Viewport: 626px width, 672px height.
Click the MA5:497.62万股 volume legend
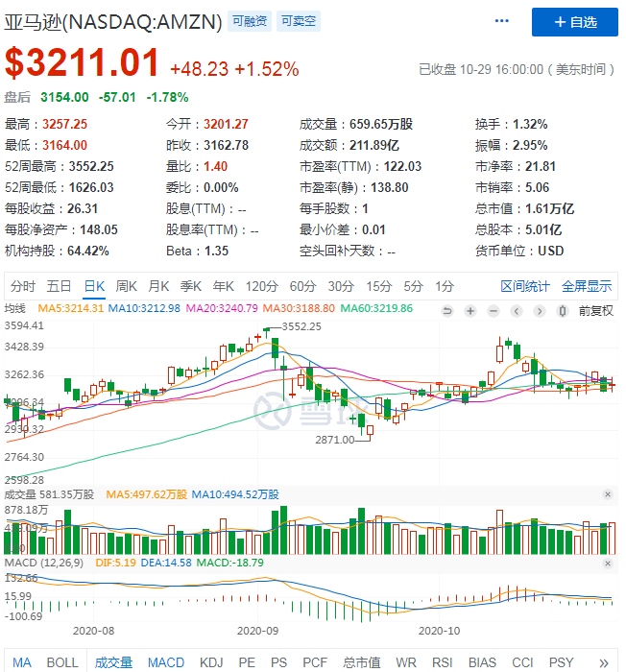147,494
